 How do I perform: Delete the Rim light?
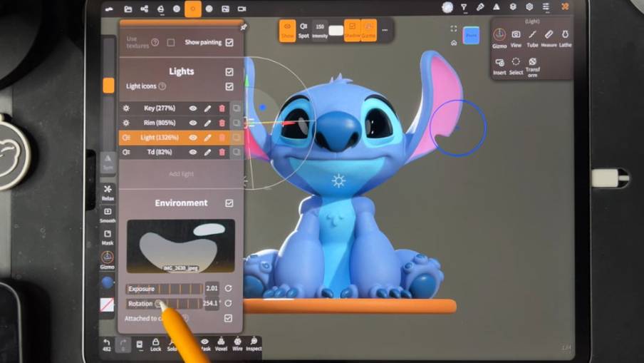coord(222,123)
